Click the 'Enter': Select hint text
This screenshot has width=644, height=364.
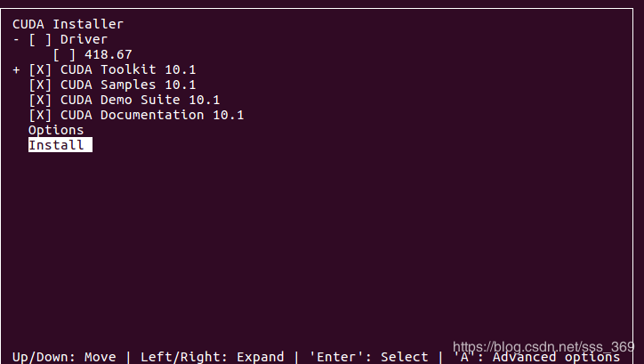[368, 357]
